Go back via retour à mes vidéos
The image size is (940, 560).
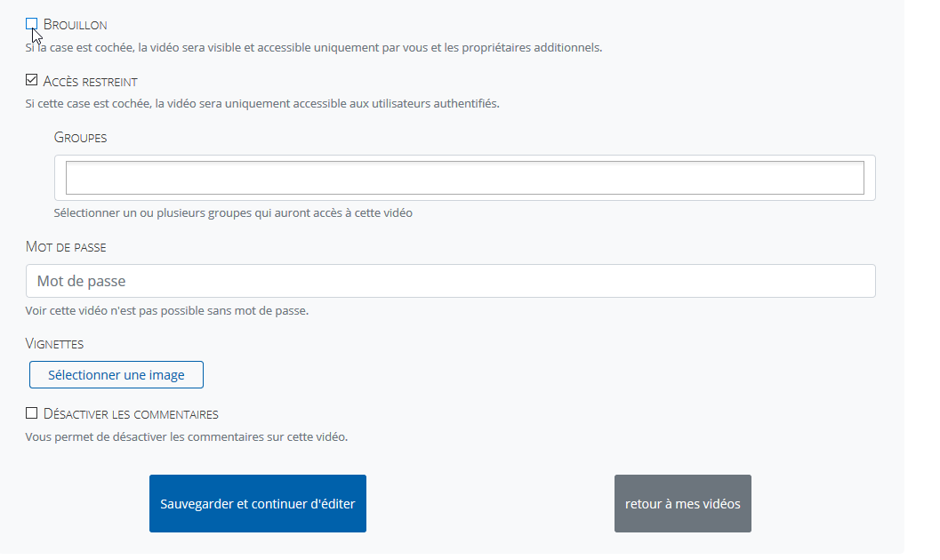[x=682, y=504]
